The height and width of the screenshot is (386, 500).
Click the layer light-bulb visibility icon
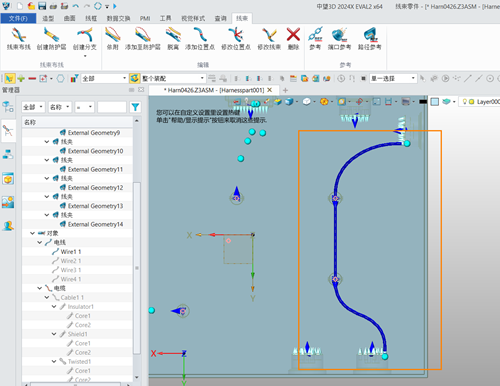pos(465,102)
